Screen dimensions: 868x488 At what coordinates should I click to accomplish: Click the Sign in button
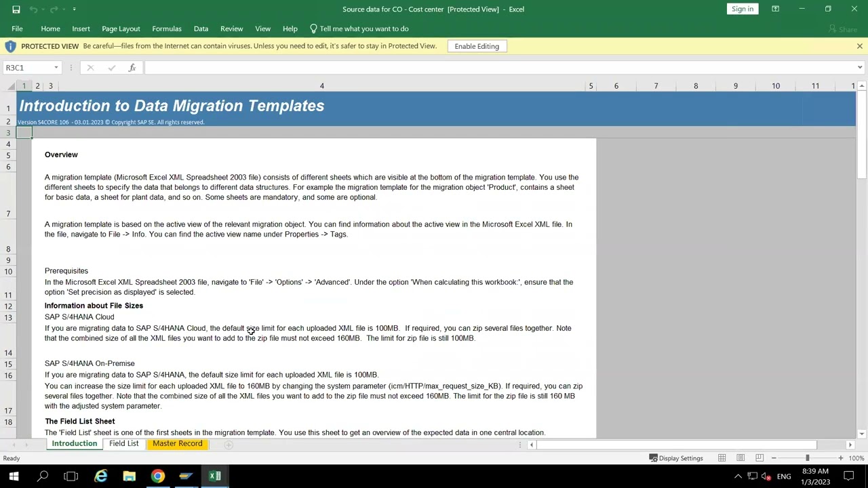point(743,9)
